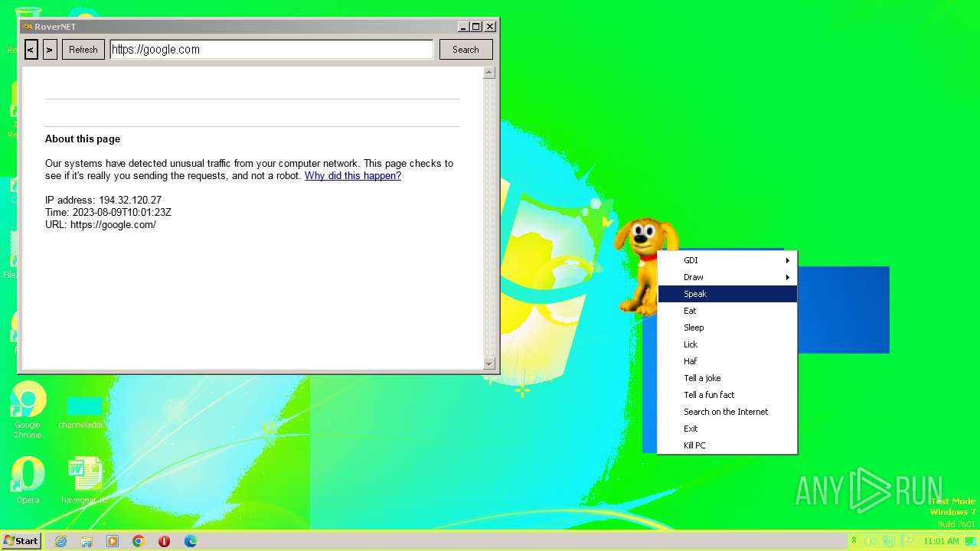Expand the Draw submenu

(727, 277)
